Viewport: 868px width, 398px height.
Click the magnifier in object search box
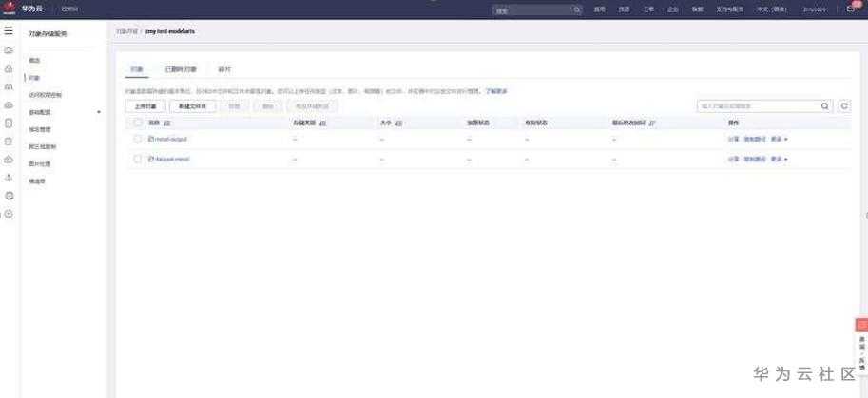(x=825, y=106)
